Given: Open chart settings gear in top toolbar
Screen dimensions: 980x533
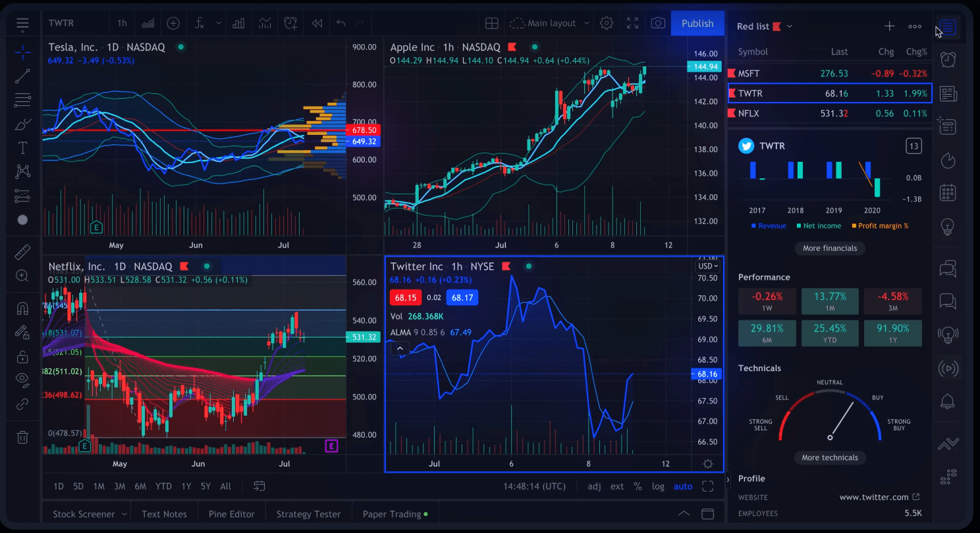Looking at the screenshot, I should pyautogui.click(x=607, y=23).
